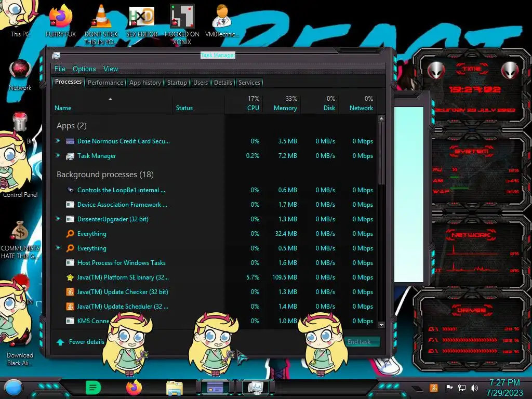The image size is (532, 399).
Task: Sort by the Status column header
Action: (199, 104)
